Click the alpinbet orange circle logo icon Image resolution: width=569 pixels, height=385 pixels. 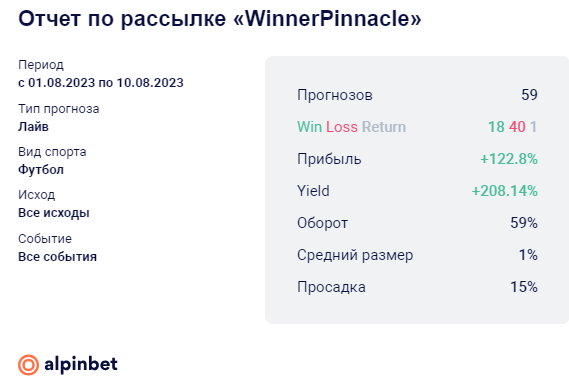click(28, 365)
